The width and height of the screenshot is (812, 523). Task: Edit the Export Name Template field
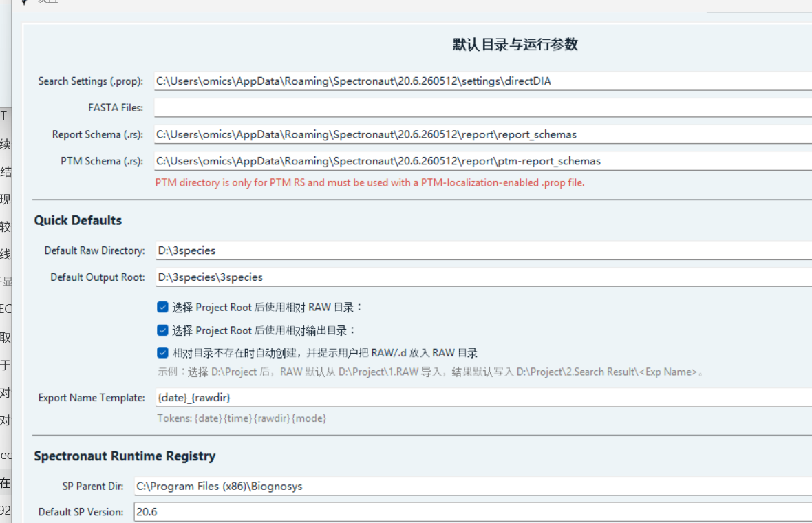tap(484, 398)
